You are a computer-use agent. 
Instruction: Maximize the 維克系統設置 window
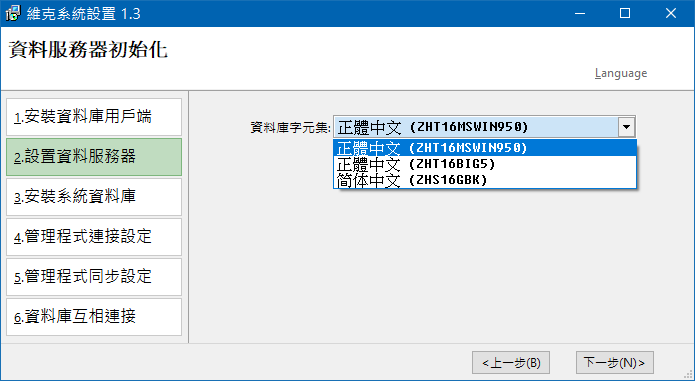[x=625, y=13]
